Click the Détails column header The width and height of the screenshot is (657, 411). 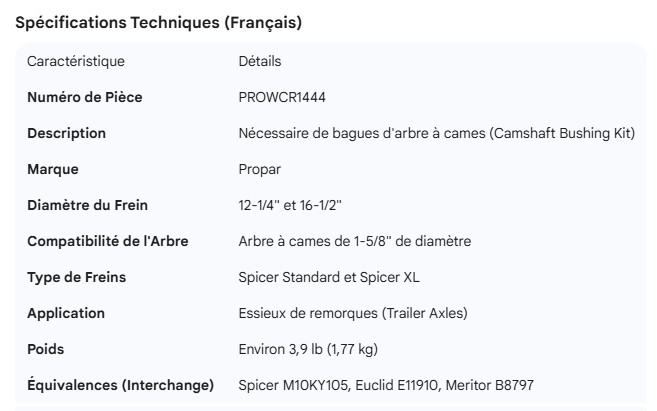tap(260, 62)
